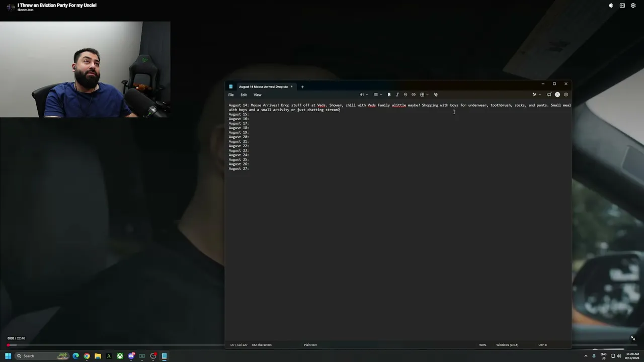Open the ENG US language switcher
Image resolution: width=644 pixels, height=362 pixels.
click(x=603, y=356)
